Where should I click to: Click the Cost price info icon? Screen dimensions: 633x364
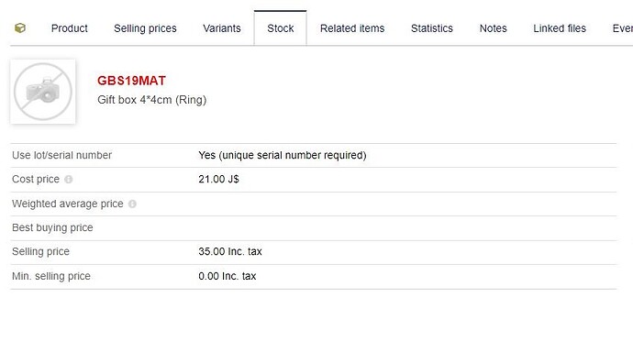click(x=69, y=179)
